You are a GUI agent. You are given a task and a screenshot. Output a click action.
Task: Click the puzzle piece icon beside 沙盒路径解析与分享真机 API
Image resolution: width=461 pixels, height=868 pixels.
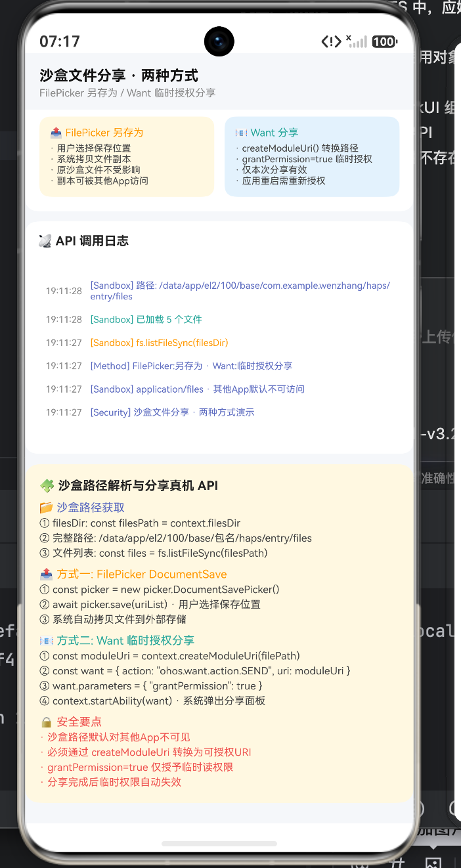click(47, 486)
